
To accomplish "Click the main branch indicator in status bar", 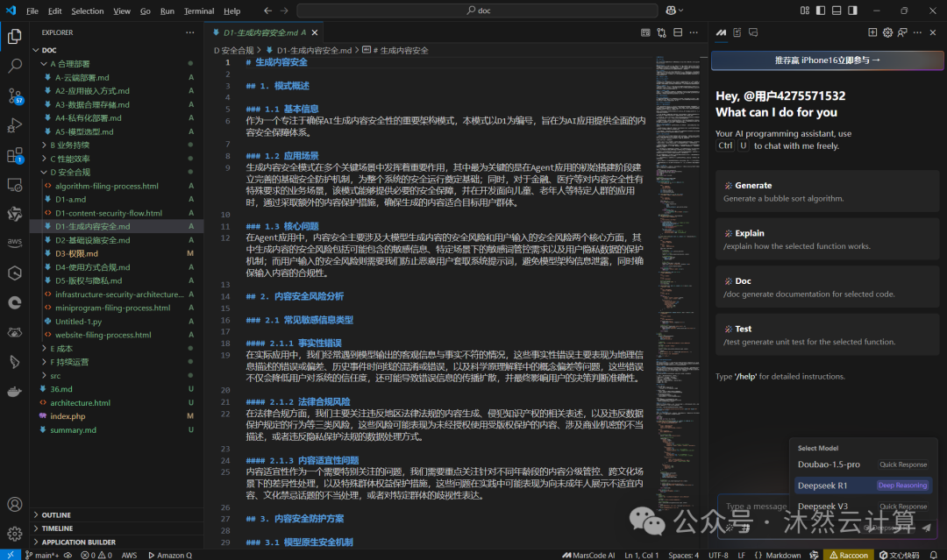I will (x=42, y=555).
